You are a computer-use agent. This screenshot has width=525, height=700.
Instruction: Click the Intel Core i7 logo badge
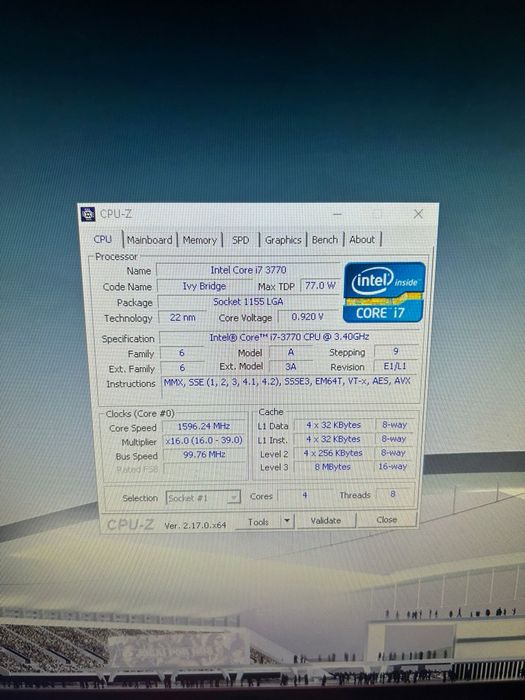[384, 292]
